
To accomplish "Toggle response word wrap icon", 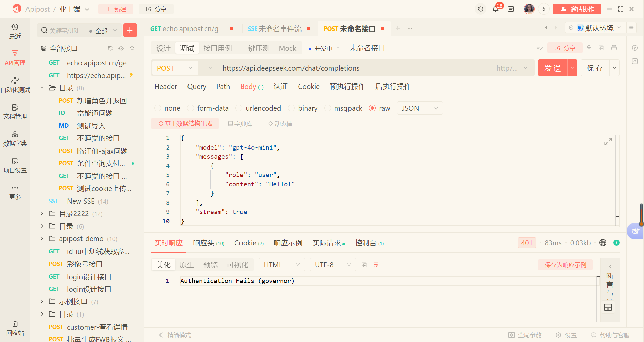I will point(376,265).
